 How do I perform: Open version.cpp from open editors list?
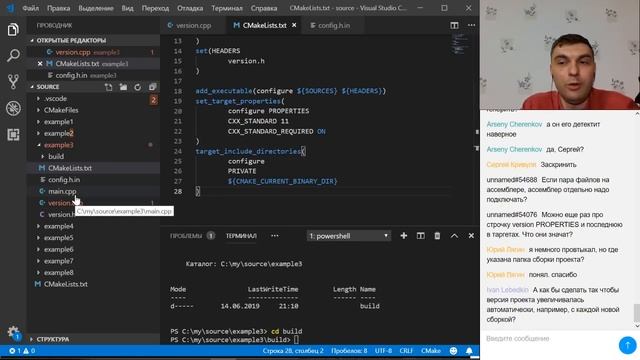(x=73, y=52)
